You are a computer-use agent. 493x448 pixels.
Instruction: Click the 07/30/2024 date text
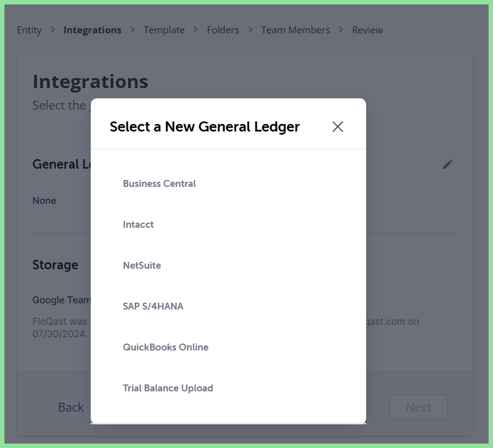coord(60,333)
